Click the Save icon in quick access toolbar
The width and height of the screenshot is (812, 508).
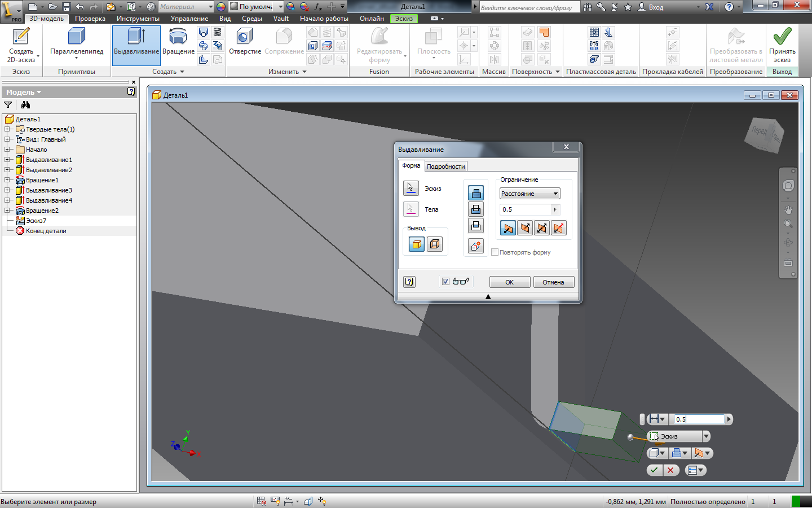pos(66,7)
